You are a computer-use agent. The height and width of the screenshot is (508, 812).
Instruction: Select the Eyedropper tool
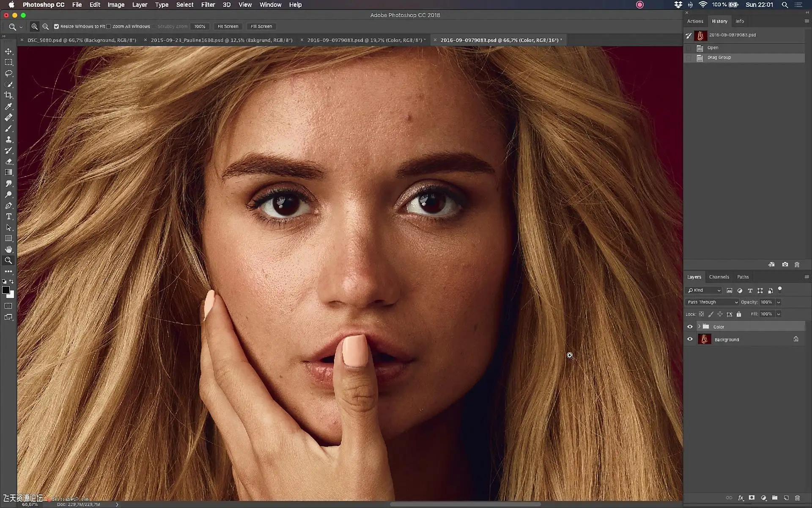point(8,106)
